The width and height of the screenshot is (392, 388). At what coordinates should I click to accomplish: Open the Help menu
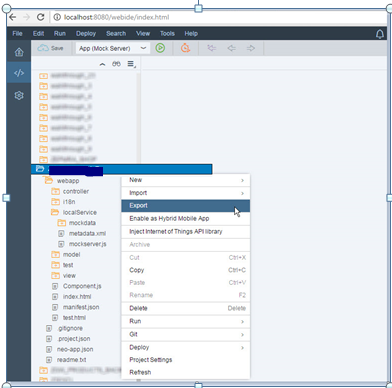coord(191,33)
